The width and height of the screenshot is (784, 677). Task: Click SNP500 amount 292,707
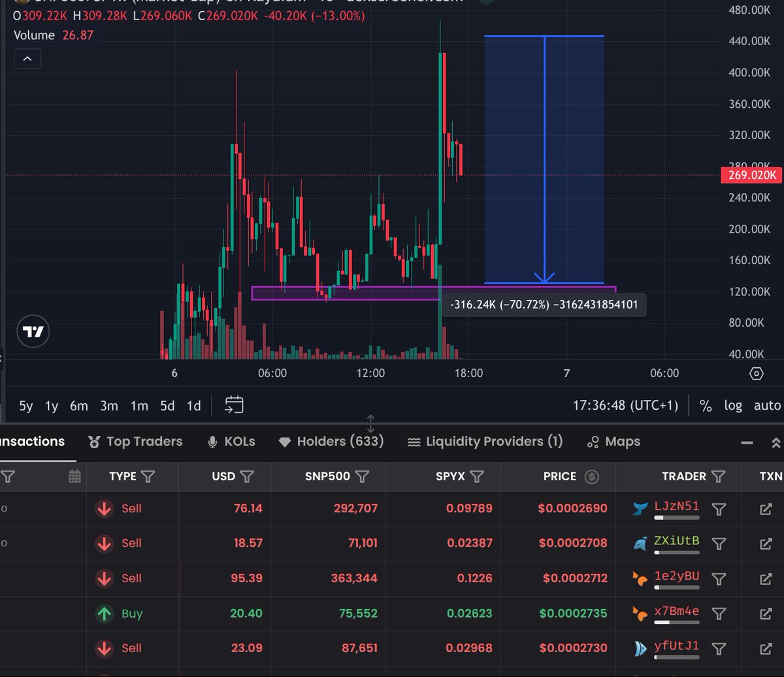click(354, 508)
